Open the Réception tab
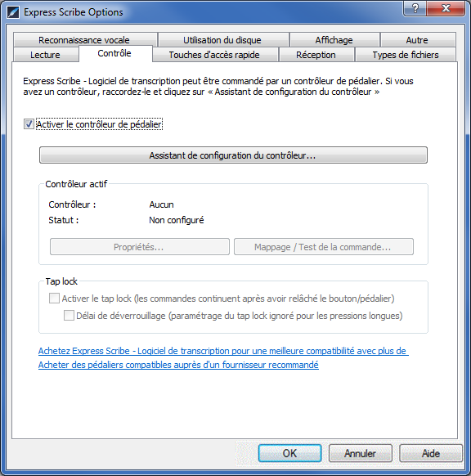 (x=316, y=55)
